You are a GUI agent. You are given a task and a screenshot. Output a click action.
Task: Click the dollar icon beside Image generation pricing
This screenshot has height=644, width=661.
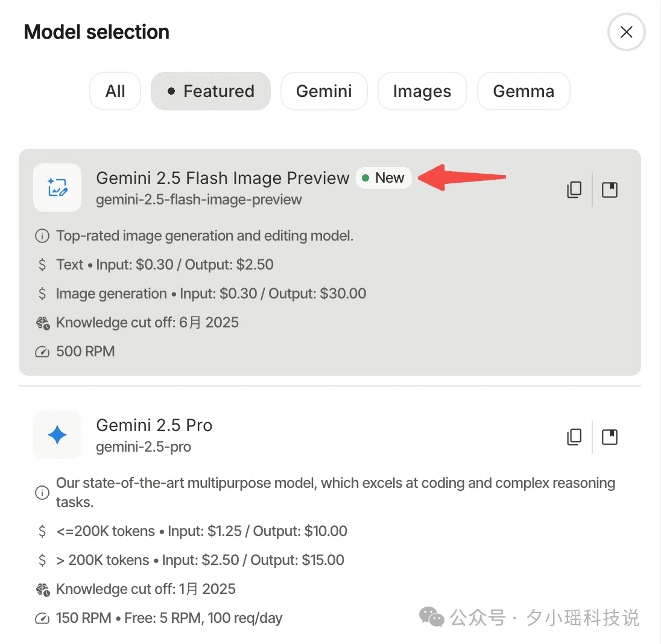point(42,293)
